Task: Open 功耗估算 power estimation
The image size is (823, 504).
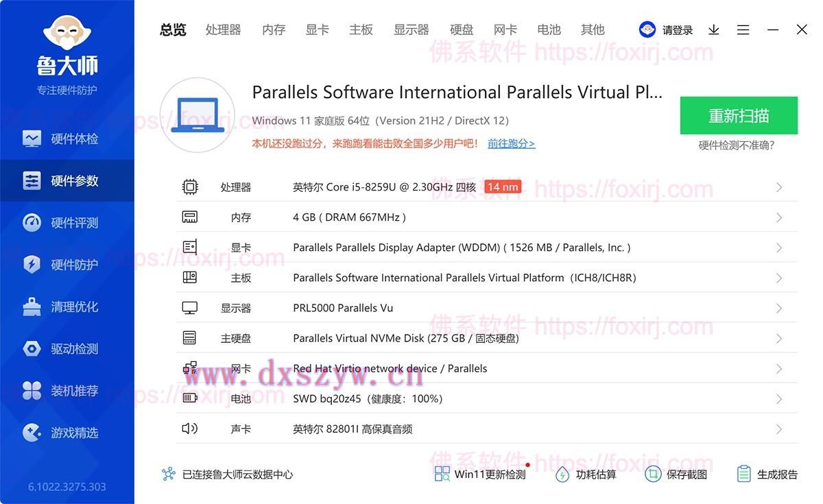Action: pyautogui.click(x=586, y=474)
